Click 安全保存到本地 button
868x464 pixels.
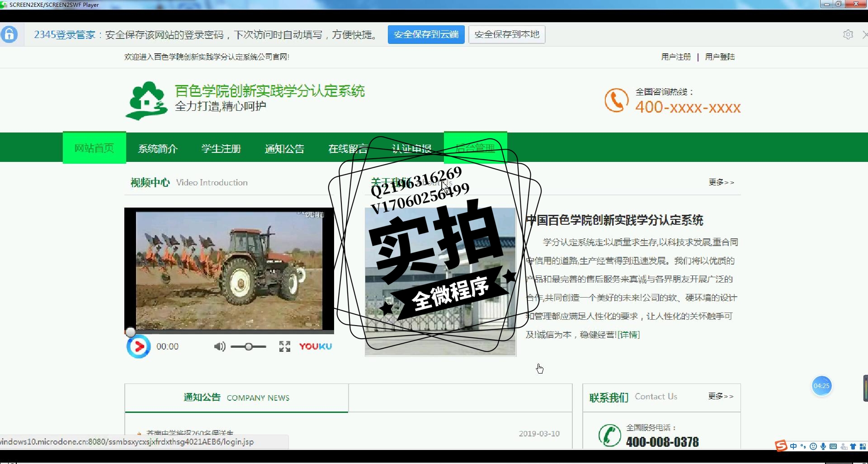click(x=507, y=34)
